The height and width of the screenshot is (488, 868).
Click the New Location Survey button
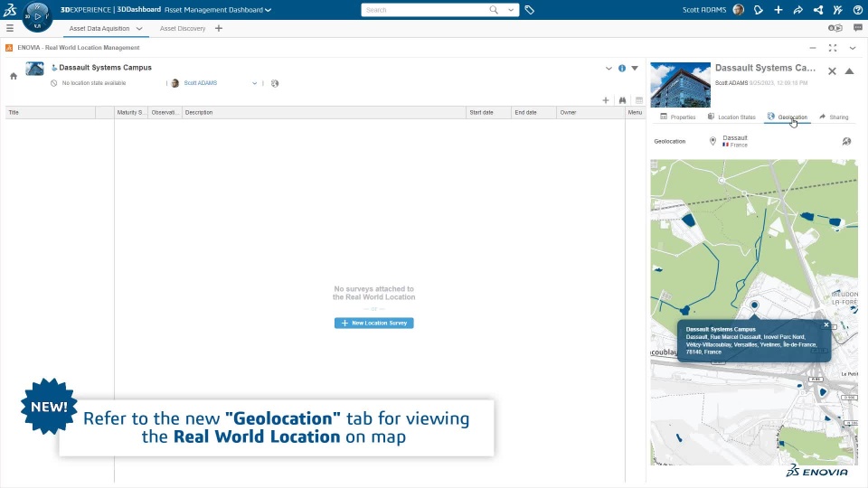tap(373, 324)
